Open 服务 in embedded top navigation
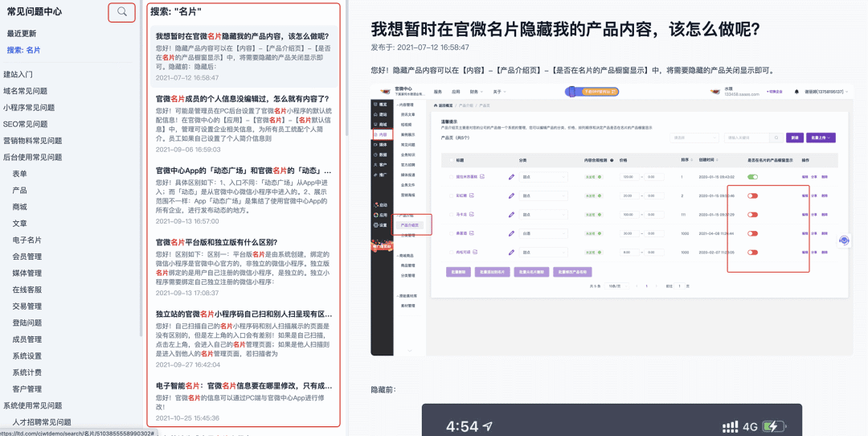Screen dimensions: 868x436 click(x=438, y=92)
